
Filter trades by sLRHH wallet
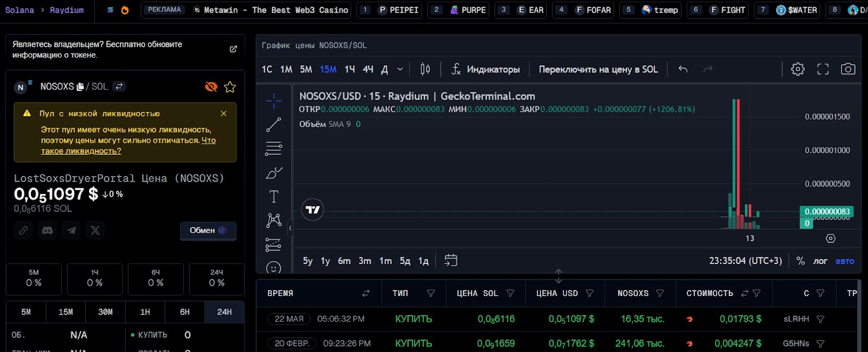820,319
